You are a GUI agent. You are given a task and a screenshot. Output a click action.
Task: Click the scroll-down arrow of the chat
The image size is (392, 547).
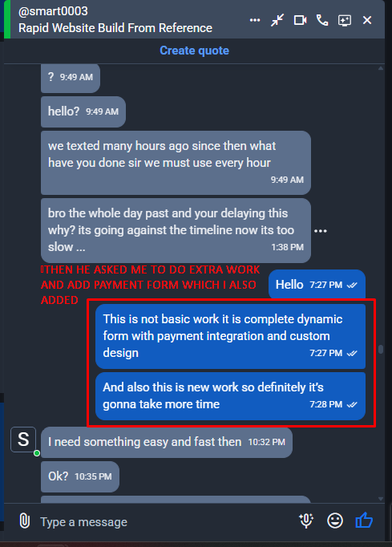point(381,499)
